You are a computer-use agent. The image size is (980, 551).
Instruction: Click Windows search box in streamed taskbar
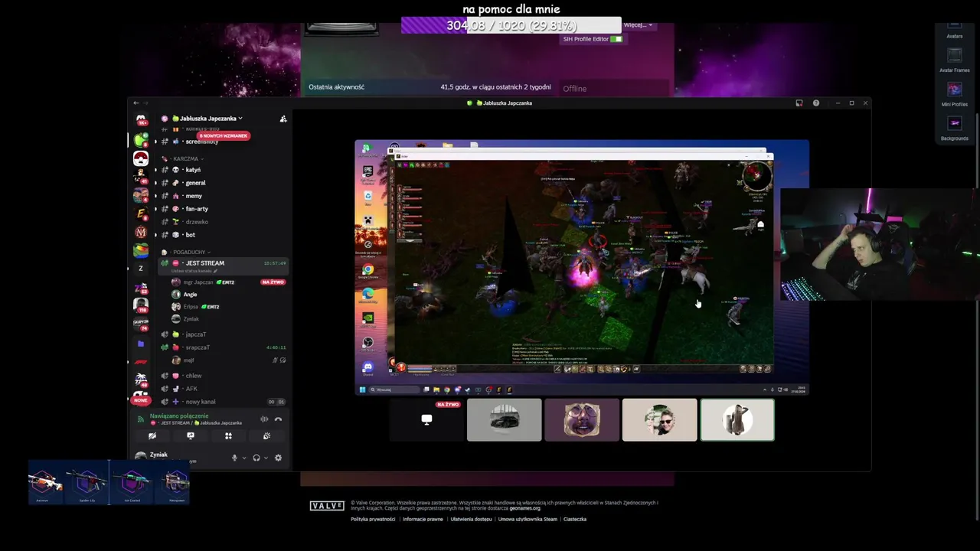tap(395, 390)
